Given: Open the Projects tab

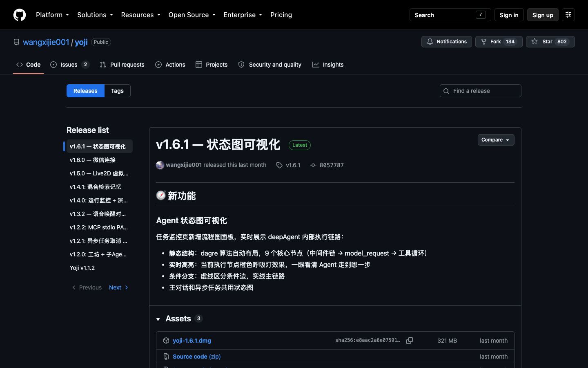Looking at the screenshot, I should click(212, 65).
